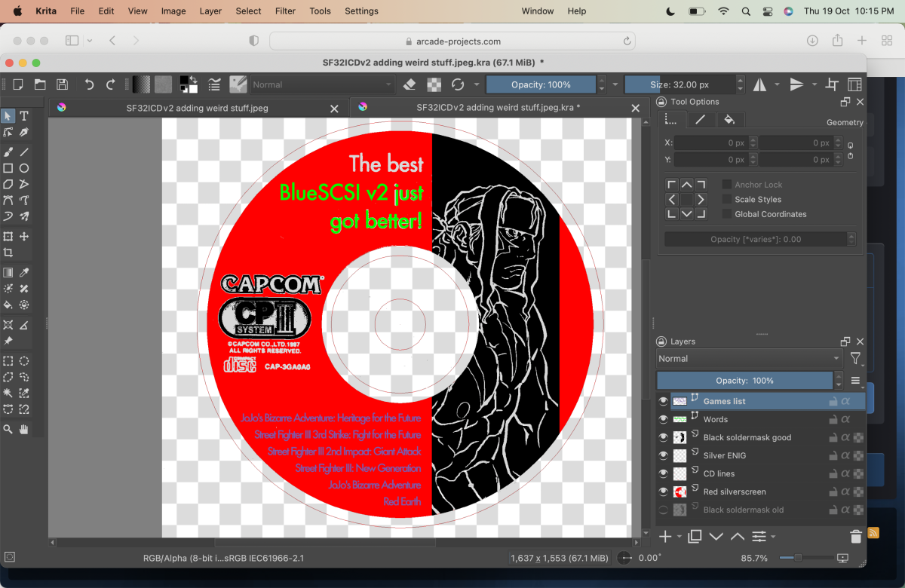Activate the Move tool
This screenshot has width=905, height=588.
pos(24,237)
